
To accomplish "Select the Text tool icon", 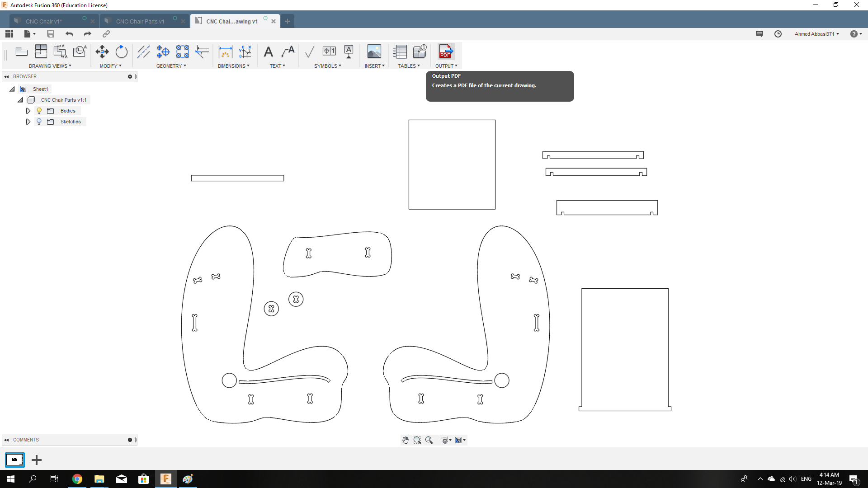I will (x=268, y=52).
